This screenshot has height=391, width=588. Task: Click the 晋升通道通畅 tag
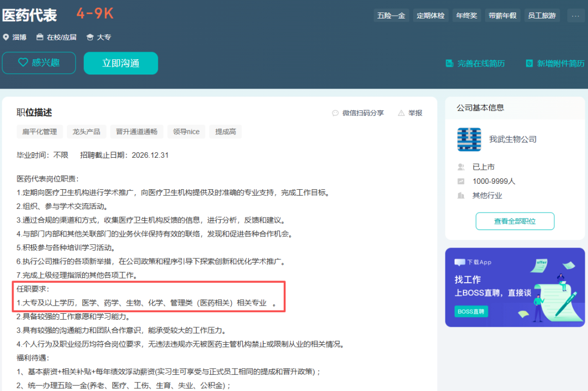pyautogui.click(x=137, y=132)
